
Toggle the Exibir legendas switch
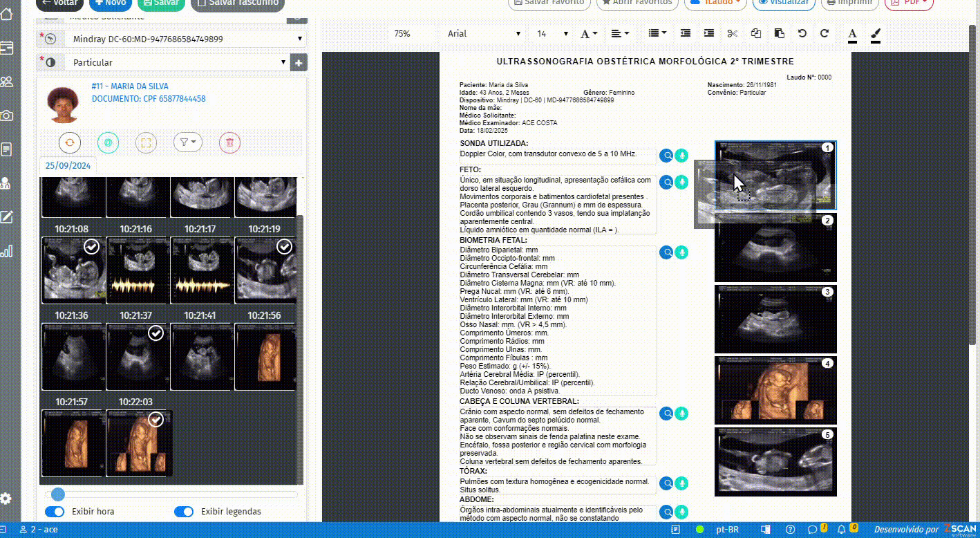point(184,512)
